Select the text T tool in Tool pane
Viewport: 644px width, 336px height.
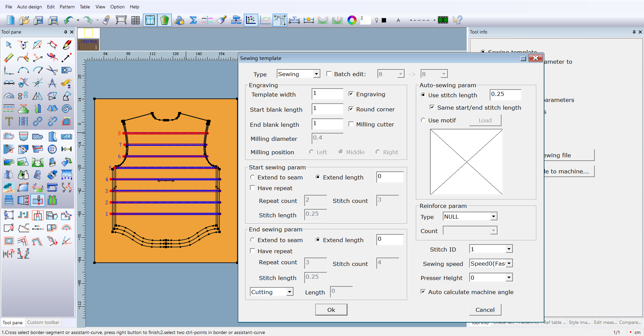(9, 121)
